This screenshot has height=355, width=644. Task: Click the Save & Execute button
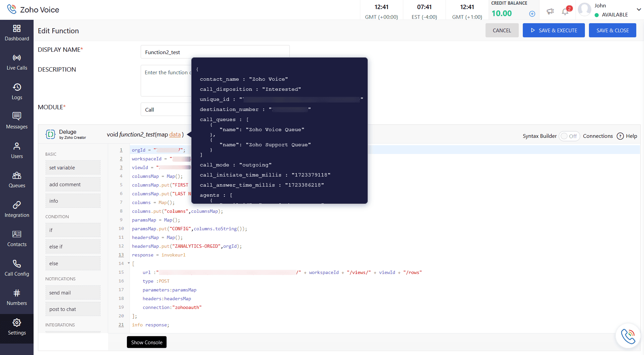[553, 30]
